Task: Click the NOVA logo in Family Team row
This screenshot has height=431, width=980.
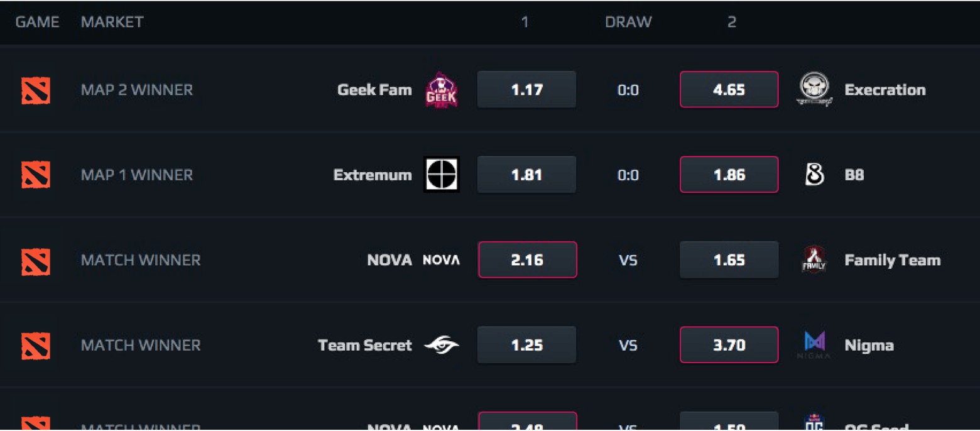Action: 442,260
